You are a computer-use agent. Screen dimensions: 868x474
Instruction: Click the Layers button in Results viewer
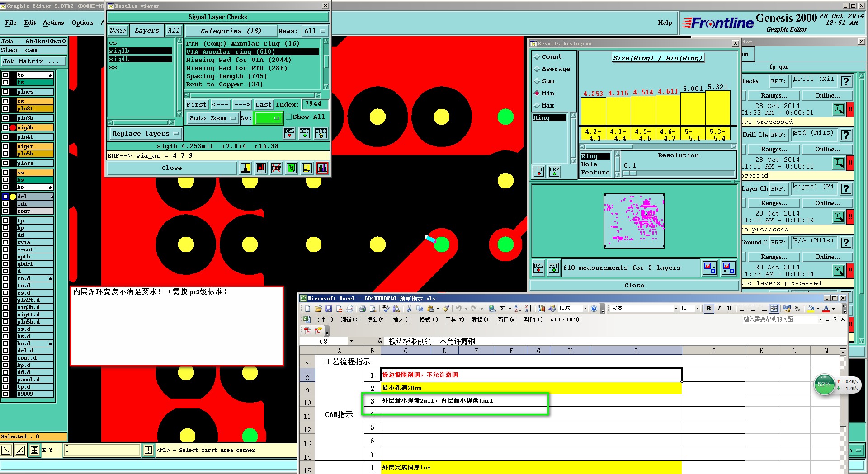[146, 31]
